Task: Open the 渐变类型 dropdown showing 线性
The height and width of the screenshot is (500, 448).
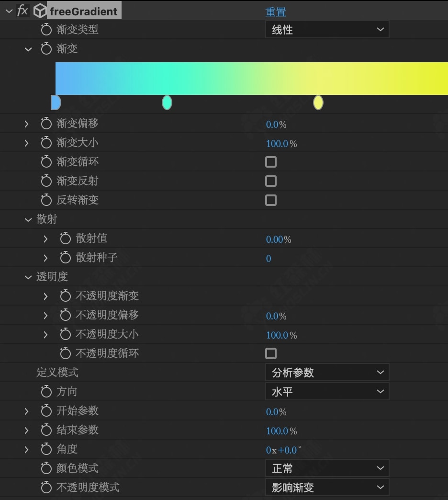Action: [x=327, y=30]
